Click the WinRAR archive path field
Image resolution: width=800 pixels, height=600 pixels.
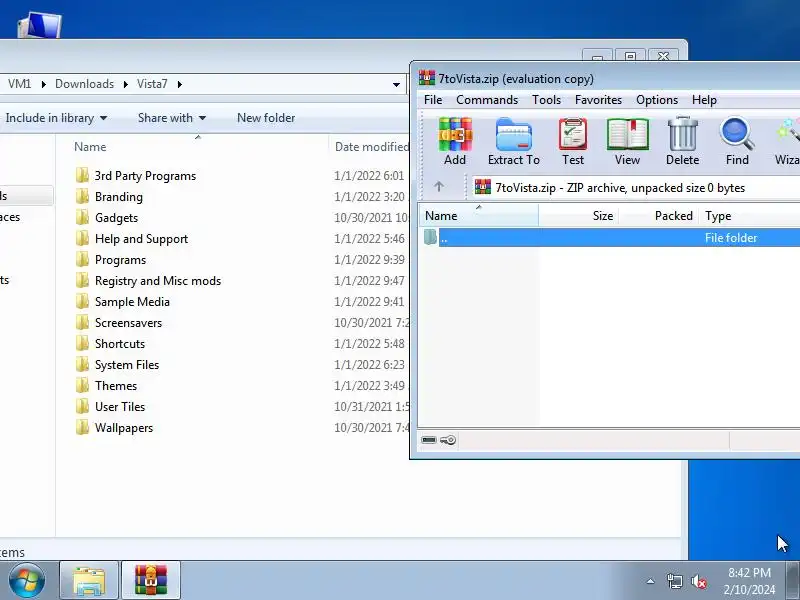636,187
